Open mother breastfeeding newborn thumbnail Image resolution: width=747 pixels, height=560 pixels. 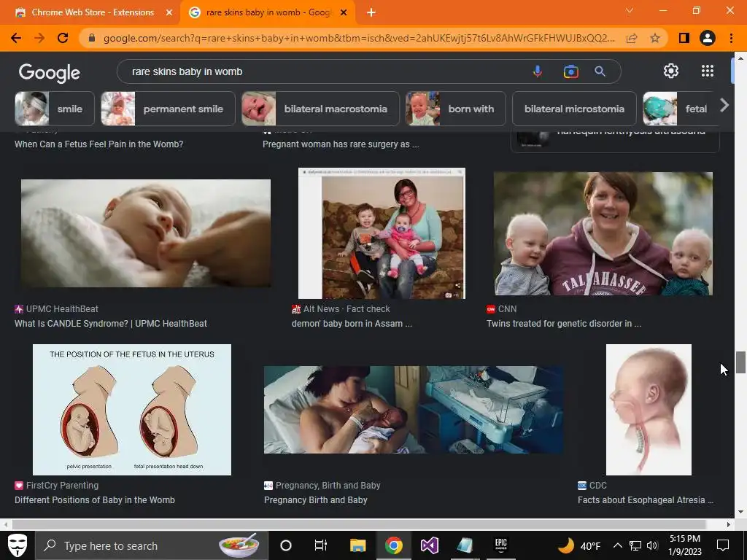[414, 410]
